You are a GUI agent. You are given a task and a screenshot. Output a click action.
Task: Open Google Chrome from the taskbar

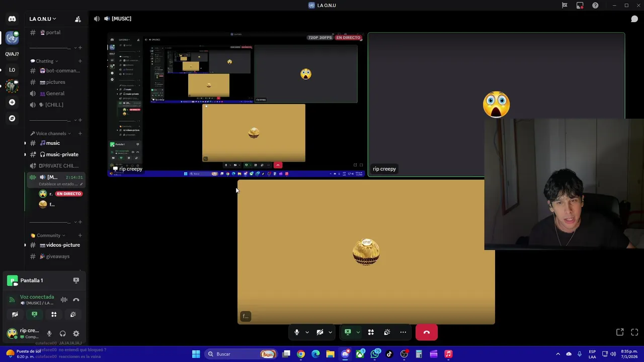(x=301, y=354)
